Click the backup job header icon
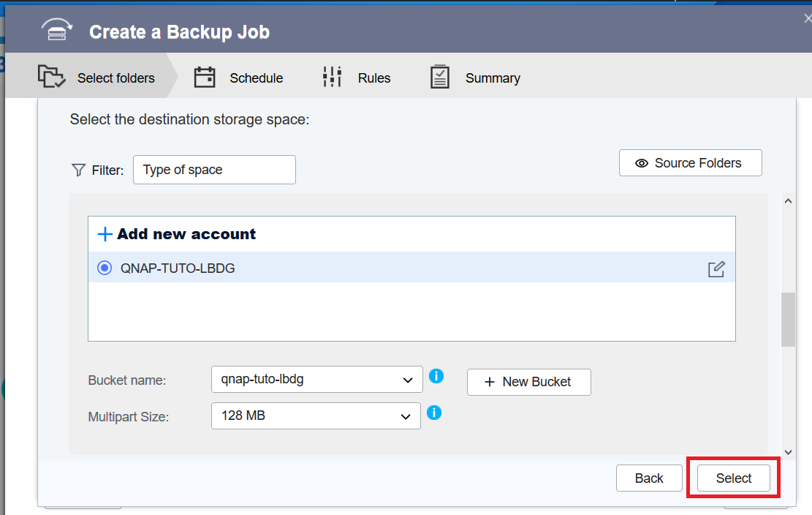This screenshot has width=812, height=515. [57, 29]
